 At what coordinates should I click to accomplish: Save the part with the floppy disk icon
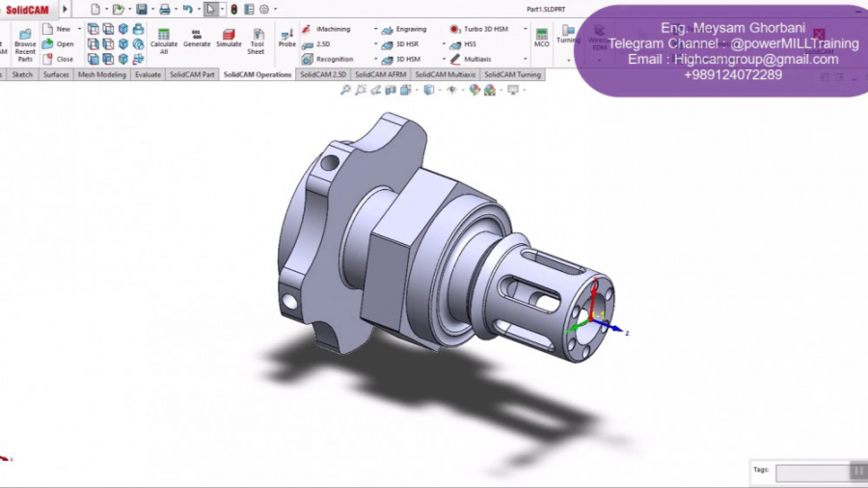[x=142, y=10]
